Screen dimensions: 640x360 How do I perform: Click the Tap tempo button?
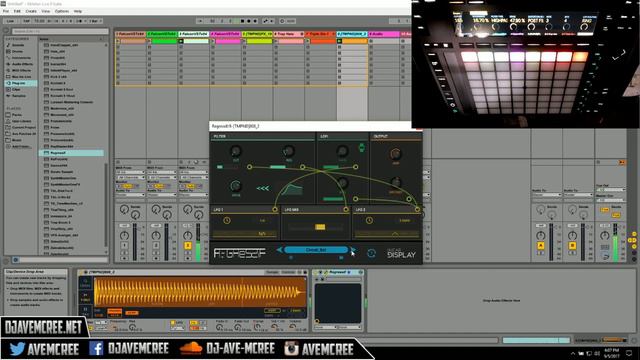(x=26, y=21)
